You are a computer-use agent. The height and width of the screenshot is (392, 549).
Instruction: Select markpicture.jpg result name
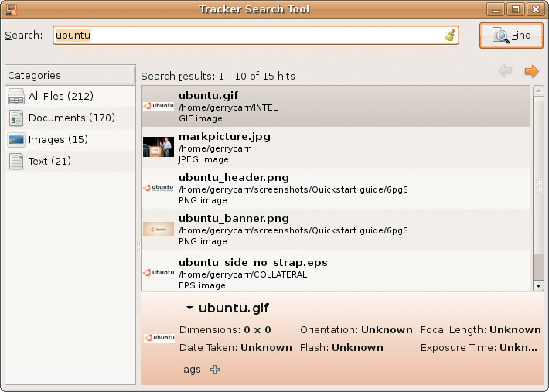[x=224, y=137]
